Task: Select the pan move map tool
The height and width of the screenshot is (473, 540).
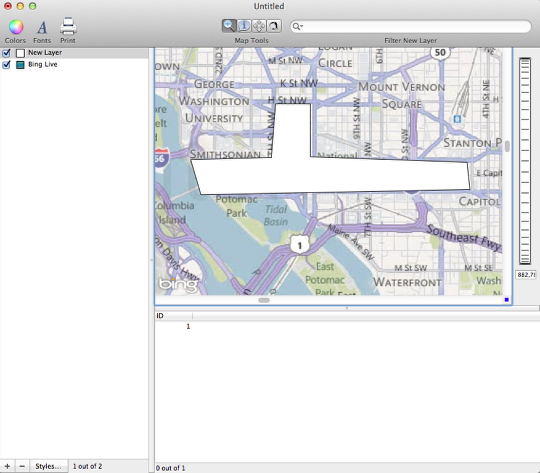Action: tap(259, 26)
